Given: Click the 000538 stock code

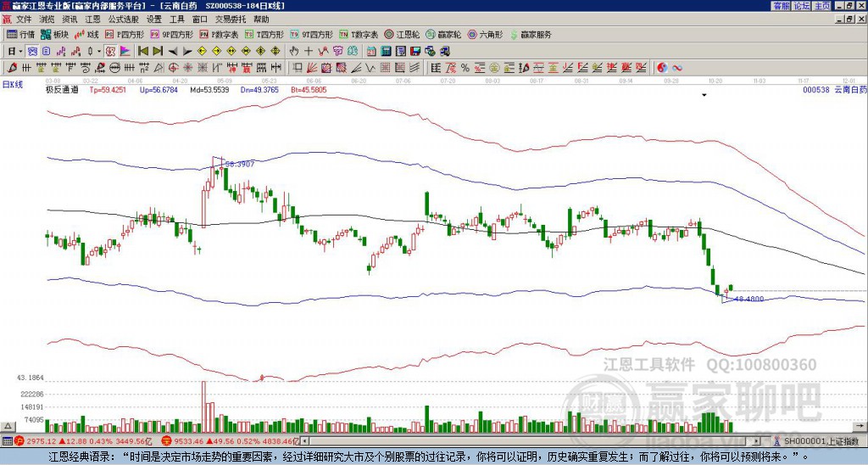Looking at the screenshot, I should click(816, 89).
